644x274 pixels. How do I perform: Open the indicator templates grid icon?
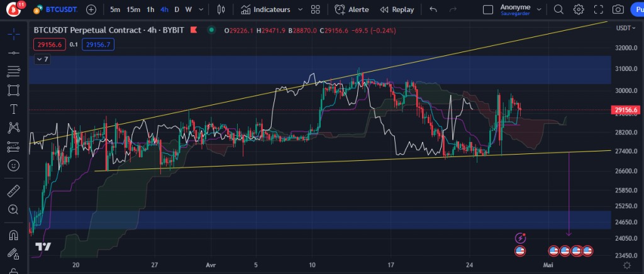pos(316,9)
